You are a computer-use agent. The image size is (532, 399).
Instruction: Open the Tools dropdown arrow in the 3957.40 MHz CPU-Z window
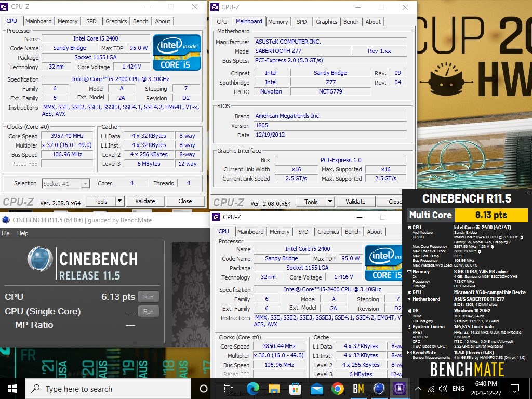point(119,201)
